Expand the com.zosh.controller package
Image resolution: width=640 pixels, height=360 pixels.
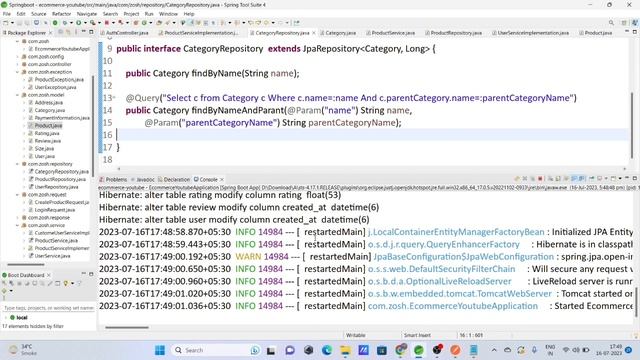18,64
